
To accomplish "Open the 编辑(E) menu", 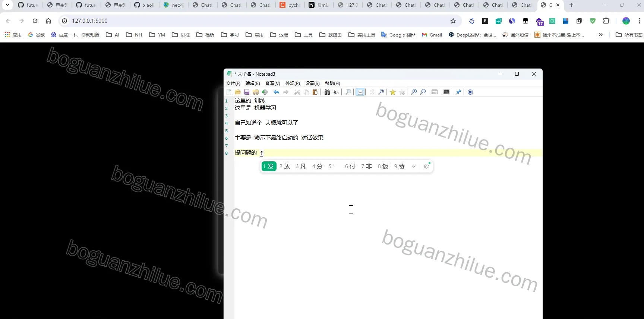I will coord(253,83).
